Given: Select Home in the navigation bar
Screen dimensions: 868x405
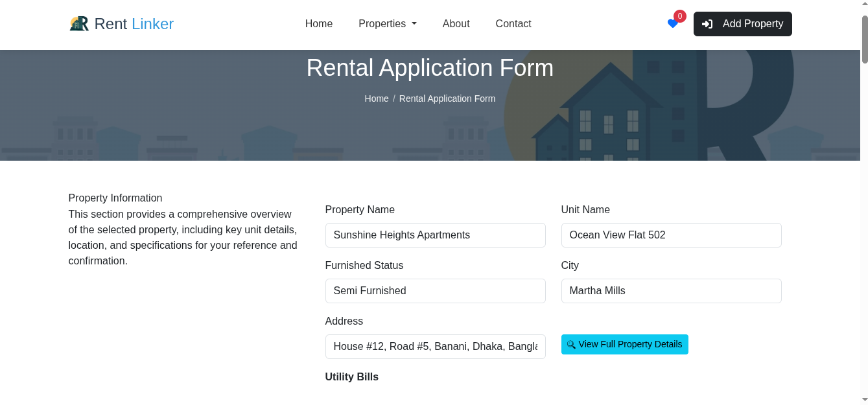Looking at the screenshot, I should [x=318, y=23].
